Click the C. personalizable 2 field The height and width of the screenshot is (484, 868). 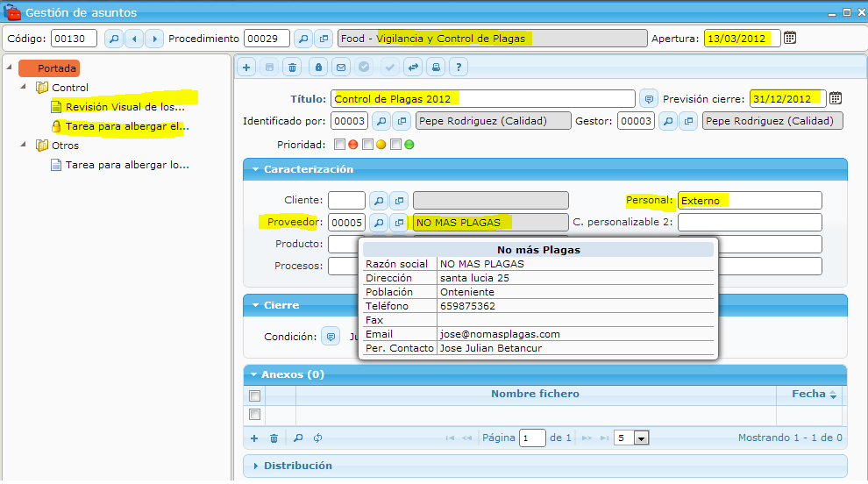pos(750,223)
